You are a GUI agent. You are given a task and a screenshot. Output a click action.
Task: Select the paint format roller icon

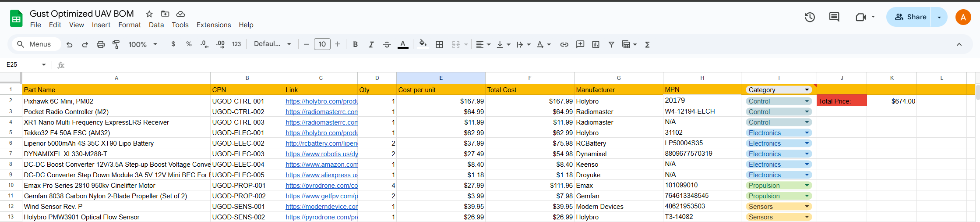click(116, 44)
